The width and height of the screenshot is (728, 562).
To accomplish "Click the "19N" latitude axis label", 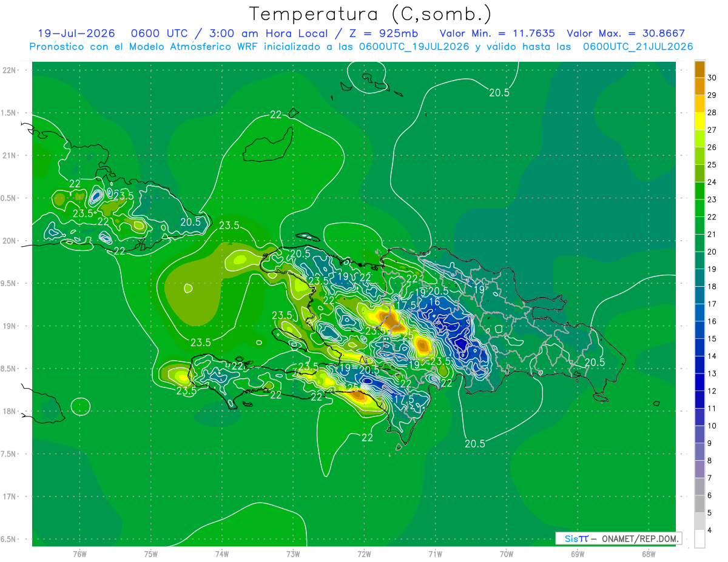I will (9, 326).
